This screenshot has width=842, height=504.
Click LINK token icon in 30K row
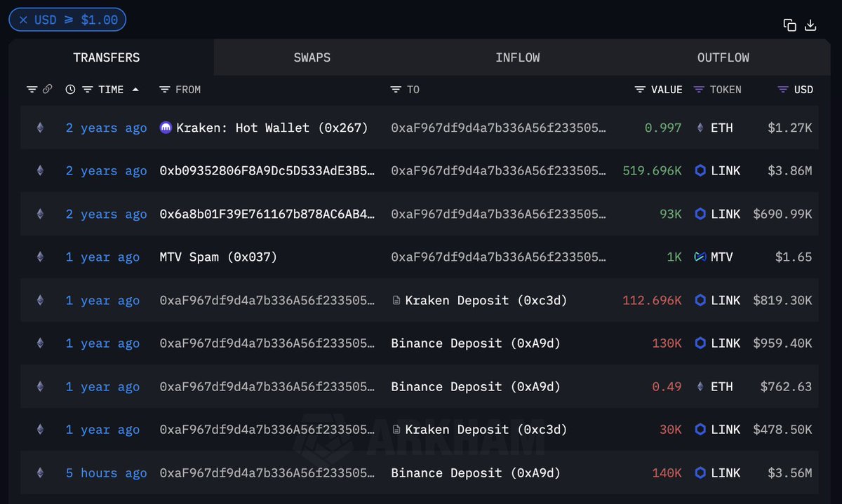700,430
